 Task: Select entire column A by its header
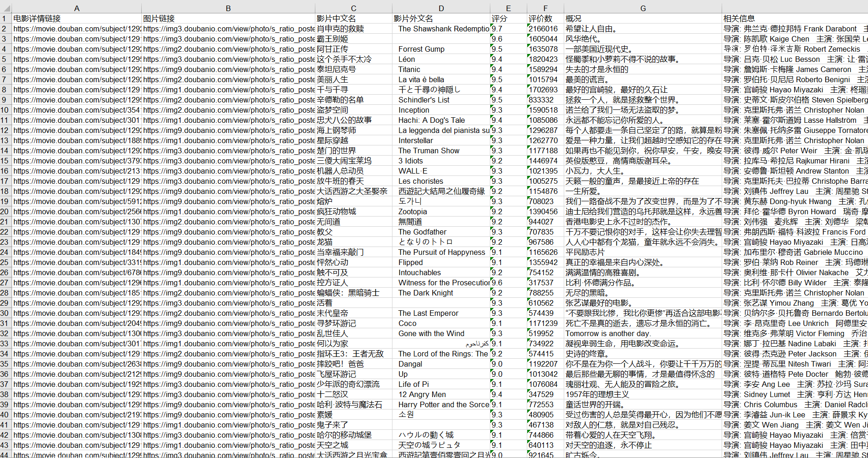[x=77, y=8]
